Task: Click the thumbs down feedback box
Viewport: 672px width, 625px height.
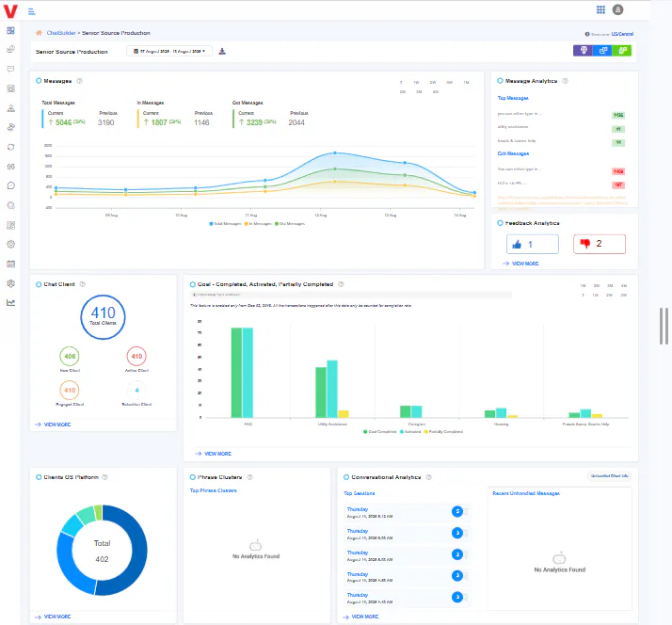Action: tap(600, 245)
